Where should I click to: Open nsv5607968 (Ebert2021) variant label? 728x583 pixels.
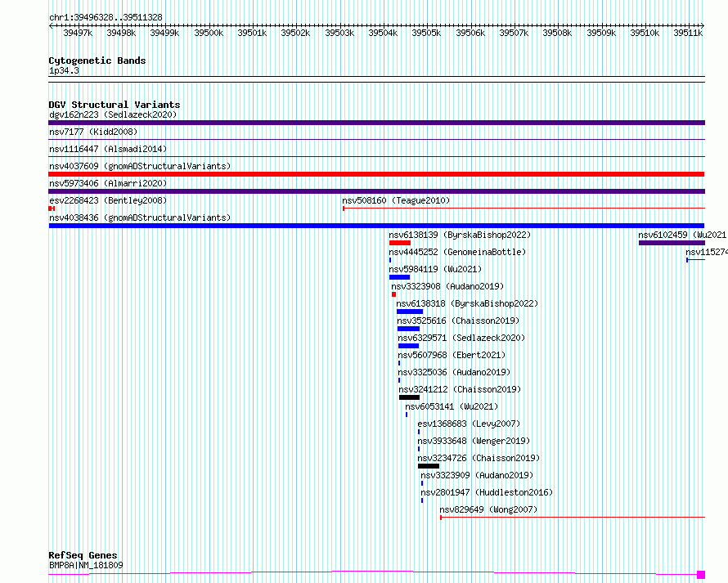(452, 355)
